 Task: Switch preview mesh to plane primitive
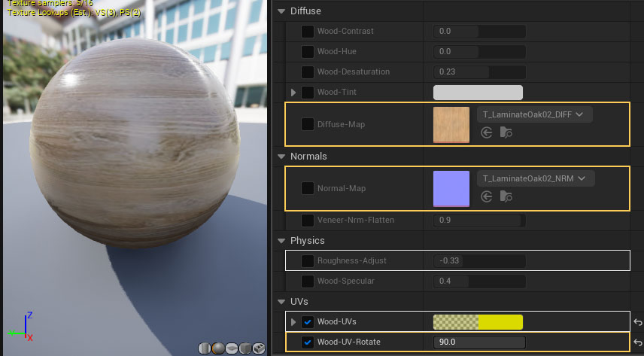(232, 348)
